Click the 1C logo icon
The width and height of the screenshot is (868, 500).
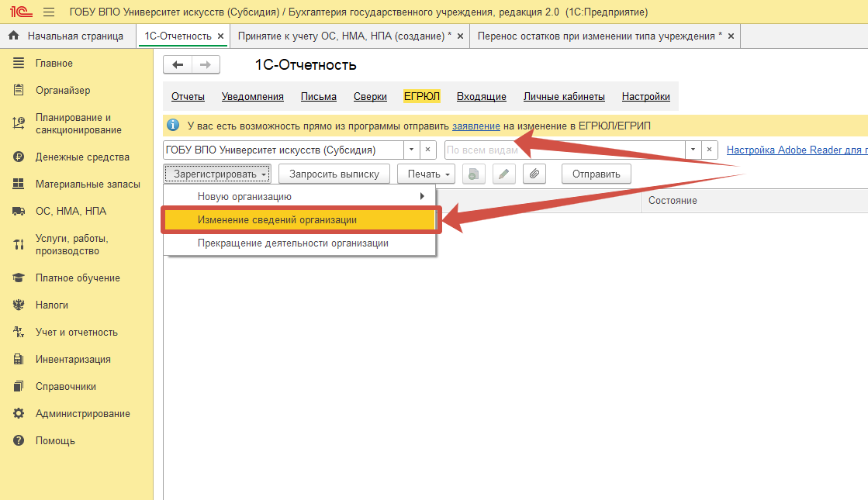[21, 12]
